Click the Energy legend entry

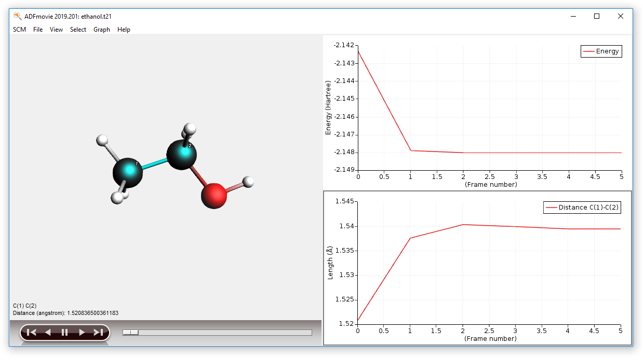[601, 51]
